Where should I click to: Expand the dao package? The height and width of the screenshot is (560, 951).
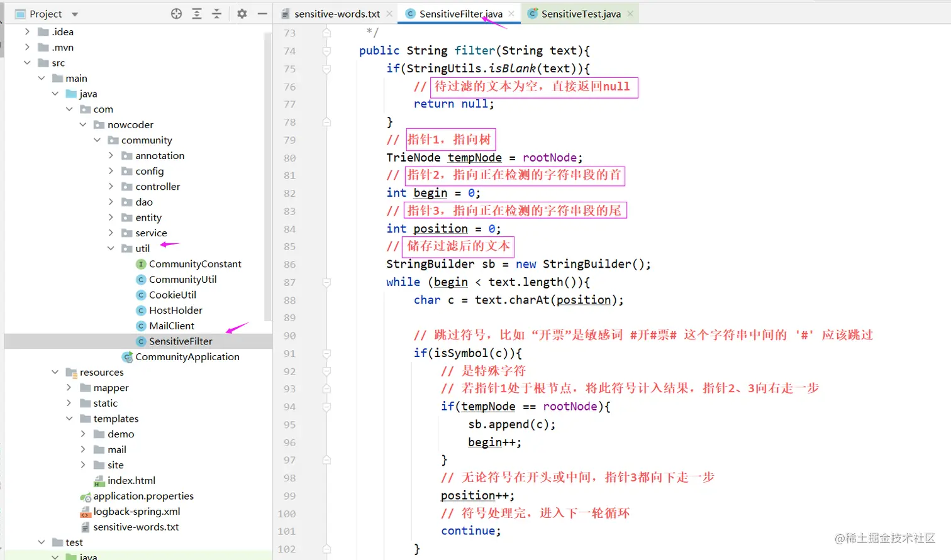click(x=111, y=202)
